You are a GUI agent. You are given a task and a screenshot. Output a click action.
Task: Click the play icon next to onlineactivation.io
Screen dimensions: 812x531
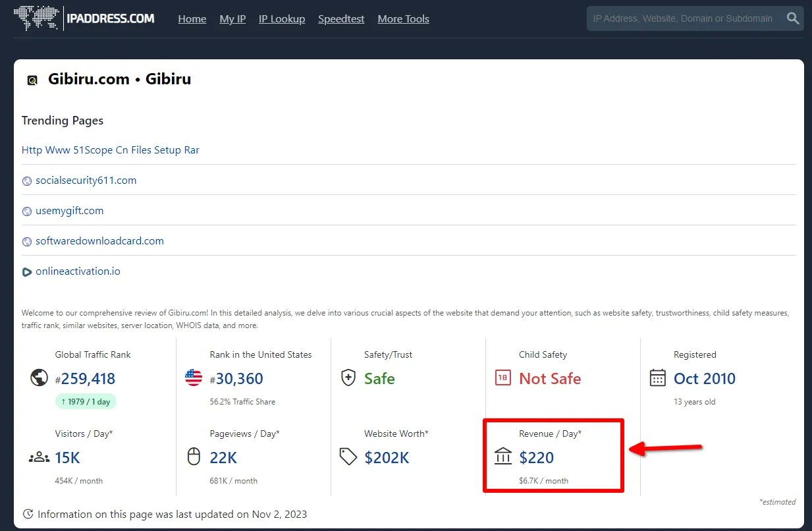click(x=27, y=272)
